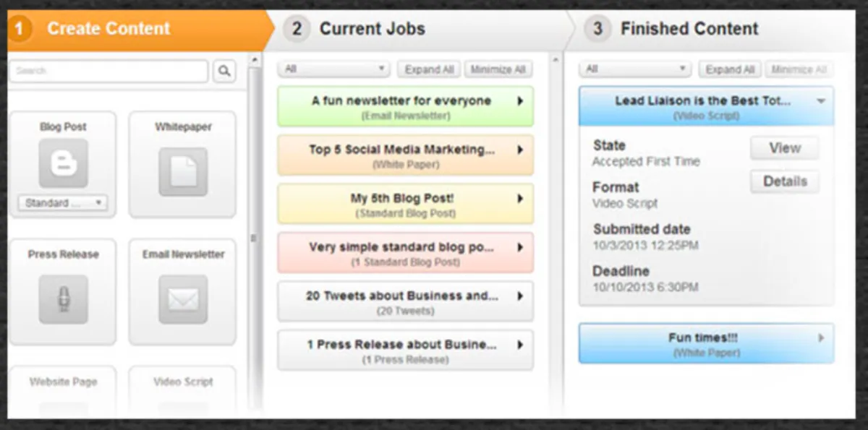Image resolution: width=868 pixels, height=430 pixels.
Task: Expand the Fun times!!! white paper item
Action: [820, 337]
